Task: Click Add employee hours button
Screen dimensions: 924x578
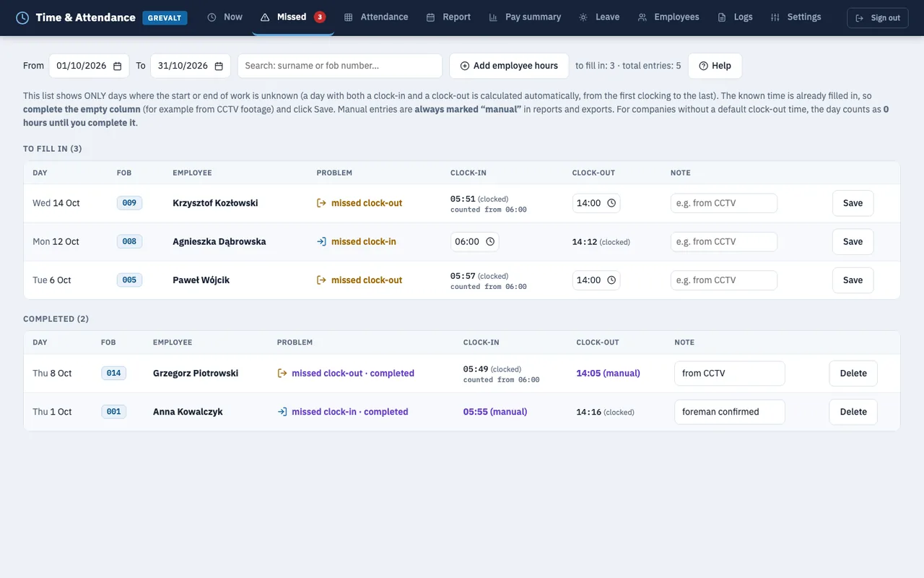Action: [x=509, y=66]
